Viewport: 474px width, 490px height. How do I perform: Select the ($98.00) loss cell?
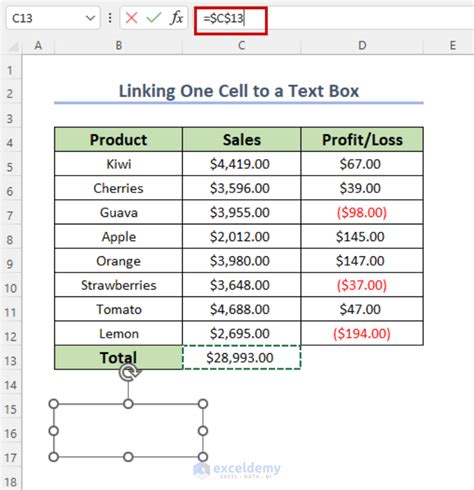tap(362, 212)
